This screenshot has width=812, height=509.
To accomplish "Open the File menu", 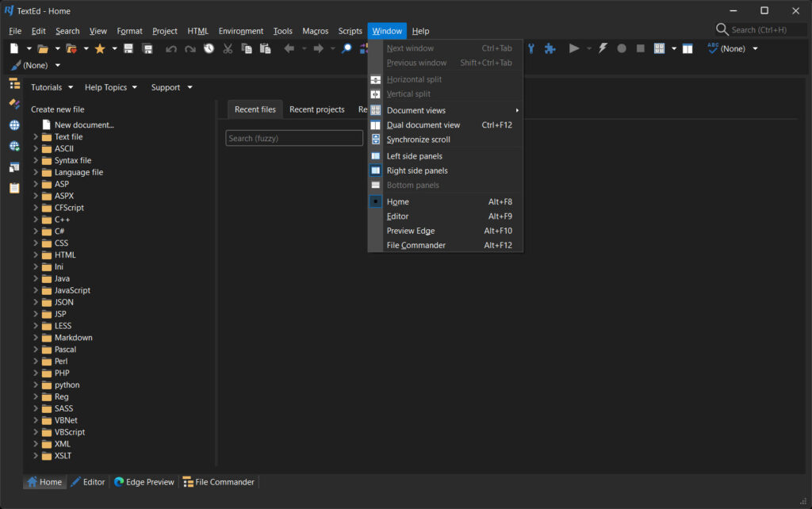I will (15, 31).
